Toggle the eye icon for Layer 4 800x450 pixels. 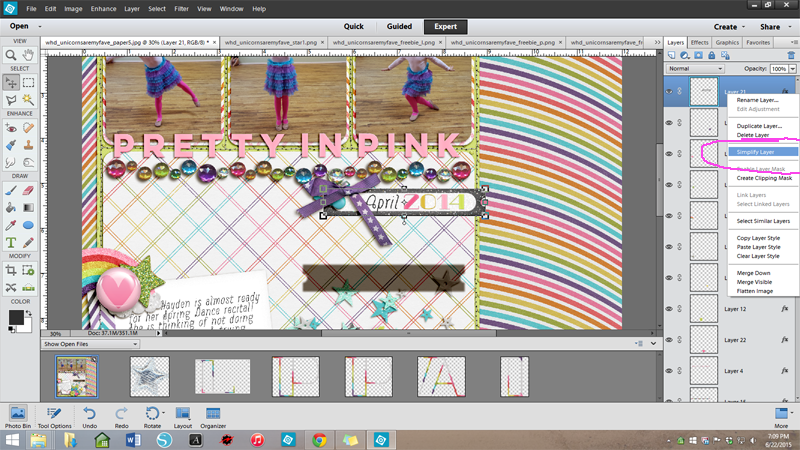tap(669, 371)
